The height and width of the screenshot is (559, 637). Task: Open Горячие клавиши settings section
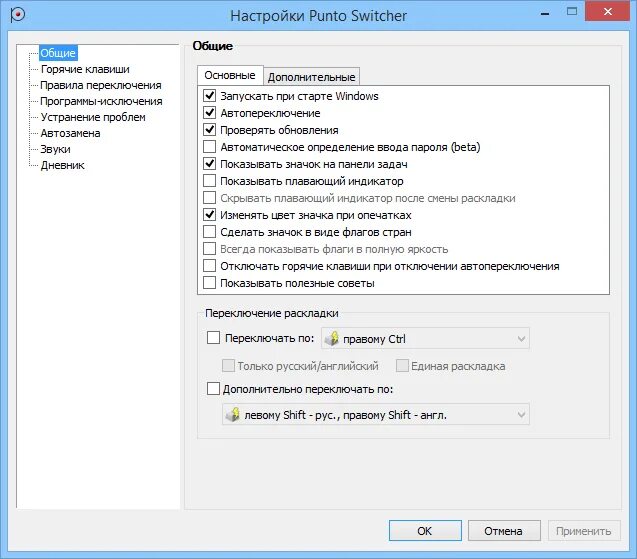pos(85,69)
